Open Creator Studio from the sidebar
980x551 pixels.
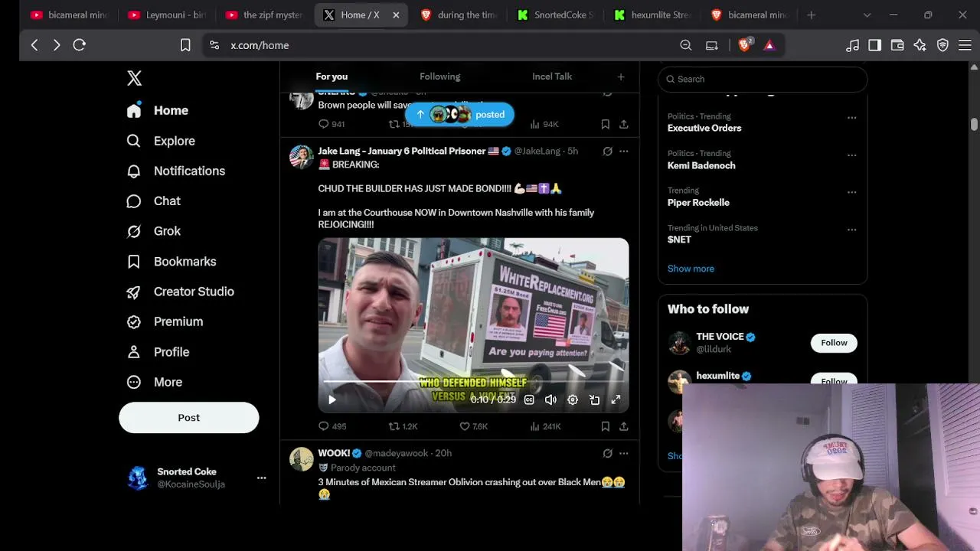tap(181, 292)
